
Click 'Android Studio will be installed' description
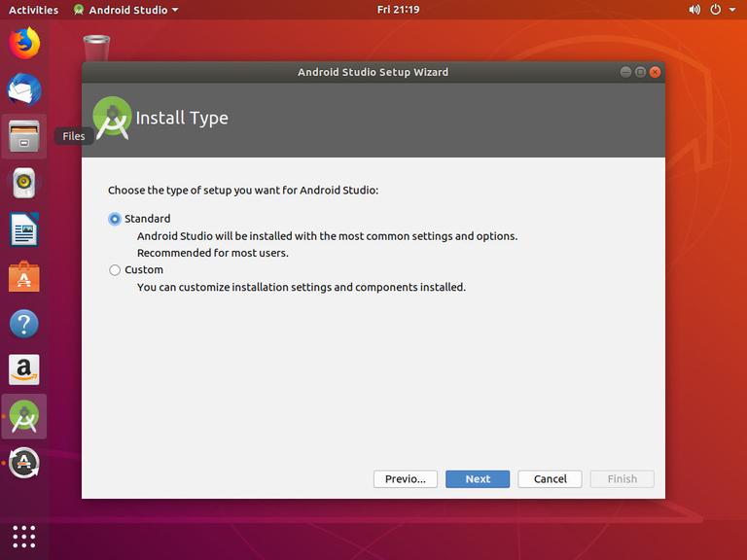(327, 236)
